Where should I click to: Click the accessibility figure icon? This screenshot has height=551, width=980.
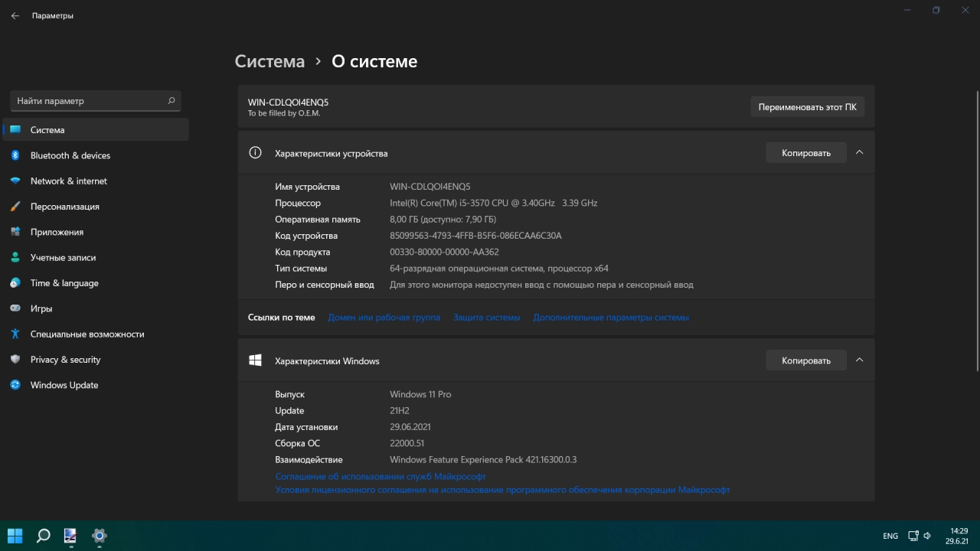click(15, 334)
